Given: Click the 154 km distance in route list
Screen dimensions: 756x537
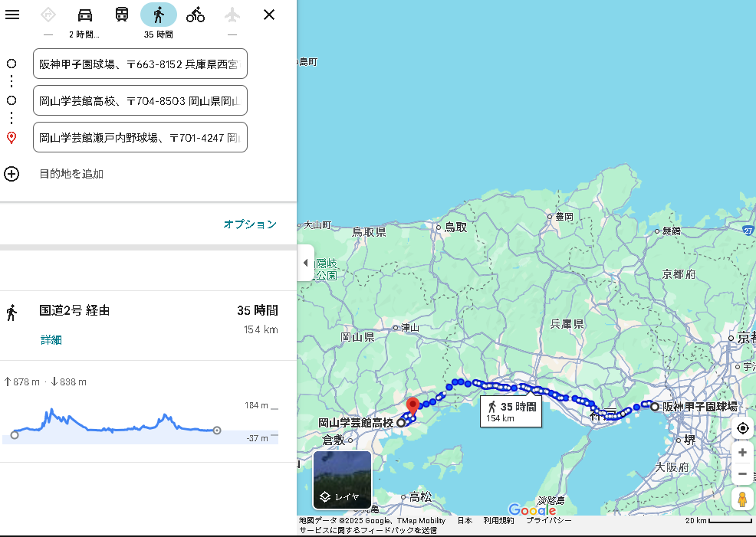Looking at the screenshot, I should [261, 330].
